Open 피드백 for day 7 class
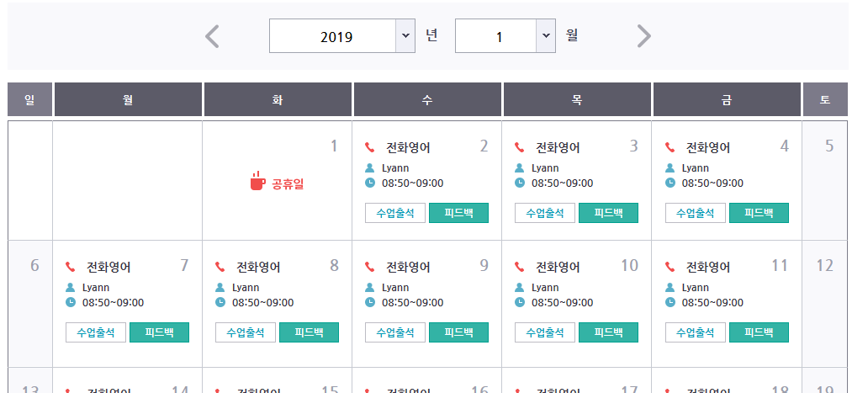 pyautogui.click(x=159, y=332)
